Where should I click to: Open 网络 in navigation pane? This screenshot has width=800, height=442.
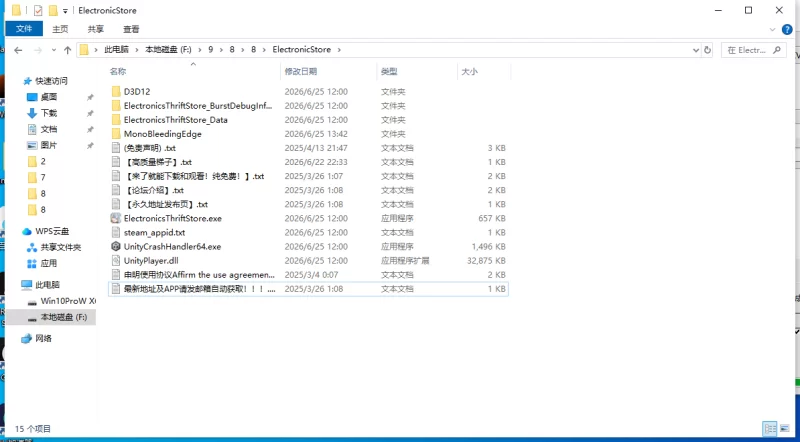[37, 338]
